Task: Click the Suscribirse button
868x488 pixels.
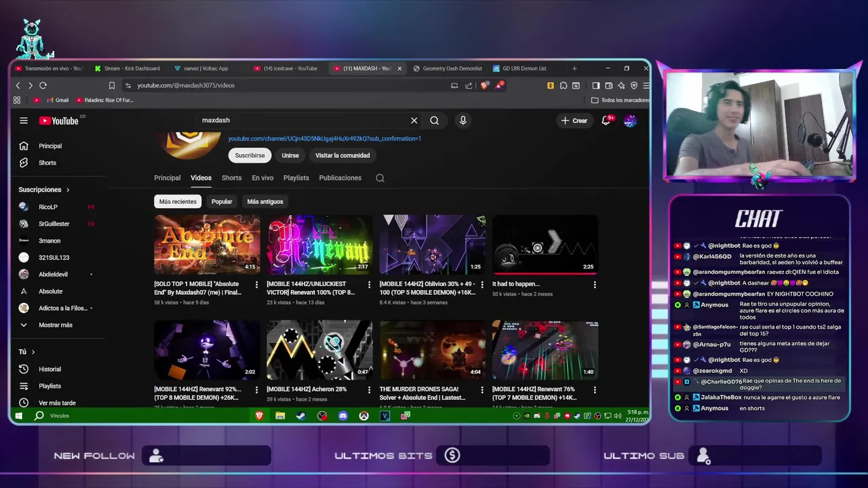Action: [250, 155]
